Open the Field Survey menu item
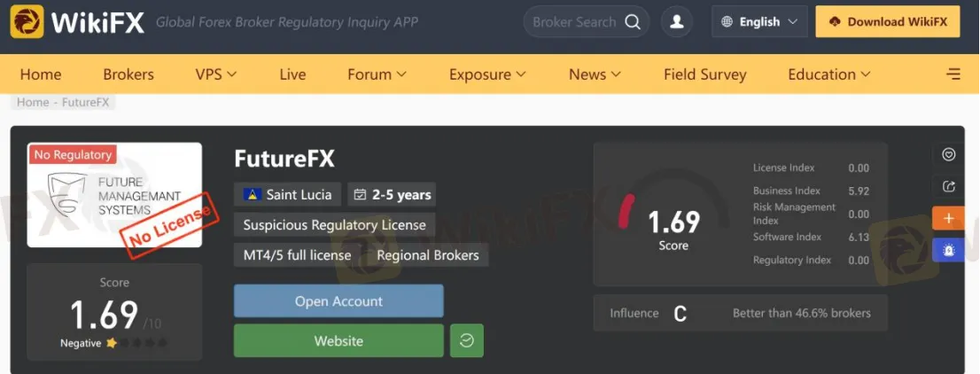980x374 pixels. [x=704, y=74]
